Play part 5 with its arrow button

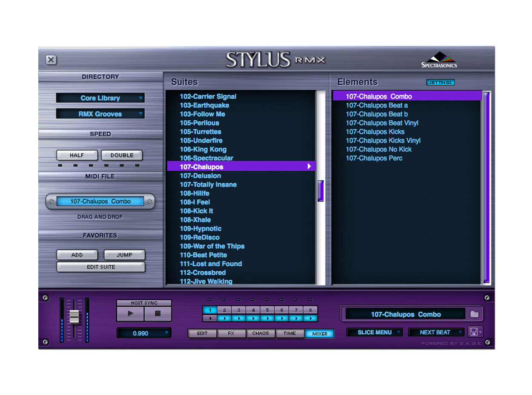(267, 318)
